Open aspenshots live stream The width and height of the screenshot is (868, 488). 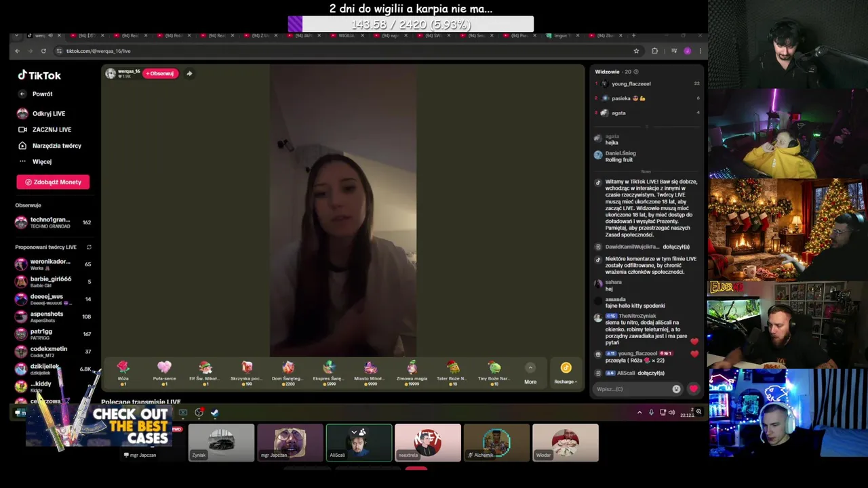tap(53, 317)
